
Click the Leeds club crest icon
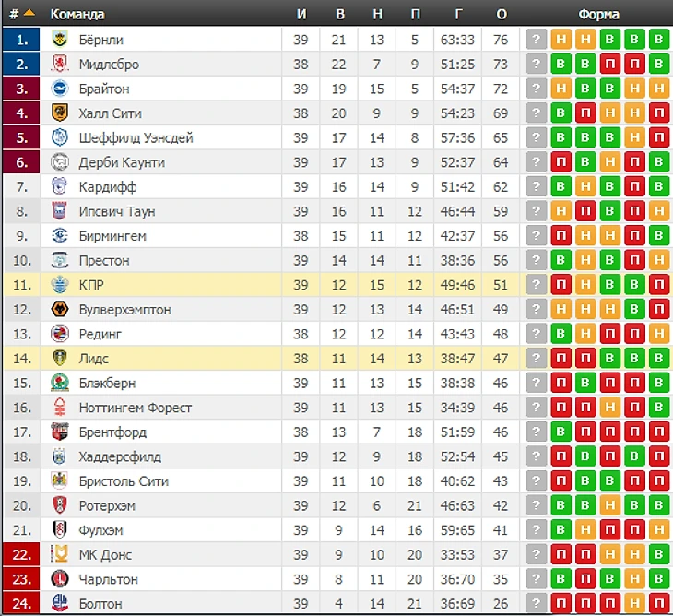click(x=60, y=359)
